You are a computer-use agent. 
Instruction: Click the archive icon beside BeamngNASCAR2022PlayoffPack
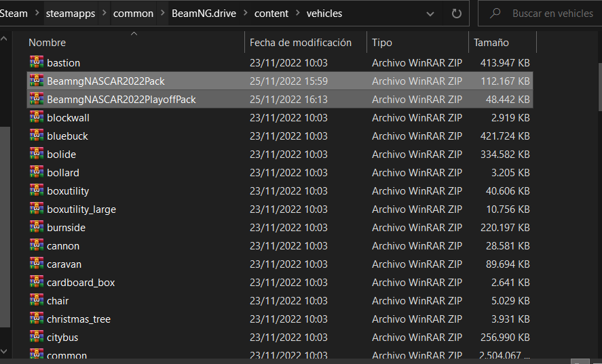[x=37, y=98]
